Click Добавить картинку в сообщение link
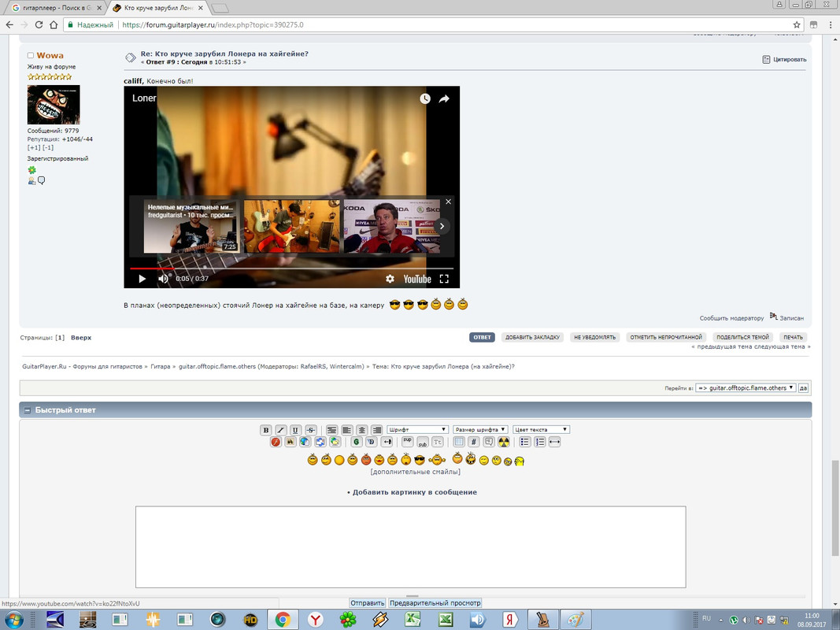 [415, 492]
